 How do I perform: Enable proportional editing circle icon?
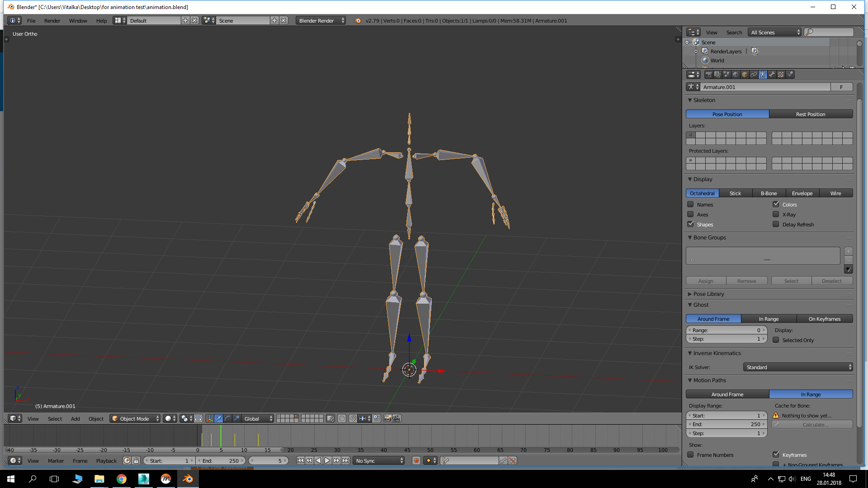click(x=341, y=418)
